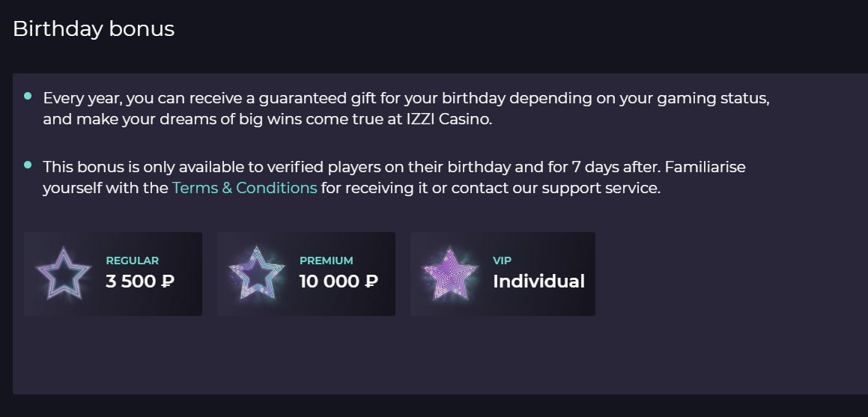
Task: Select the Regular bonus card
Action: point(113,273)
